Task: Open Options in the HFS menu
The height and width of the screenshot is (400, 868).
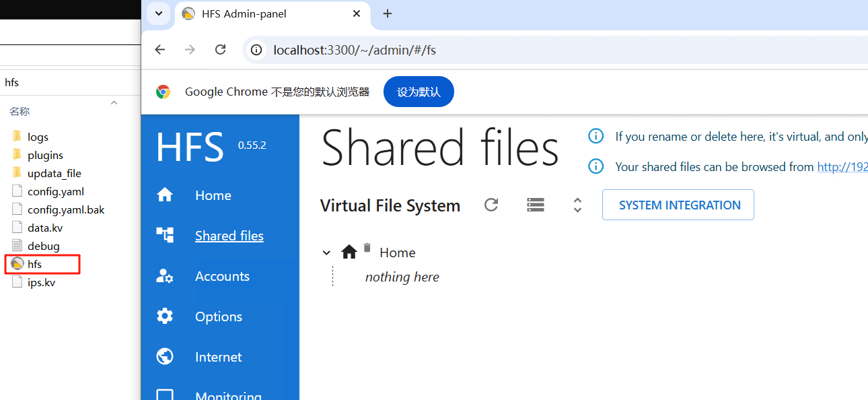Action: tap(219, 316)
